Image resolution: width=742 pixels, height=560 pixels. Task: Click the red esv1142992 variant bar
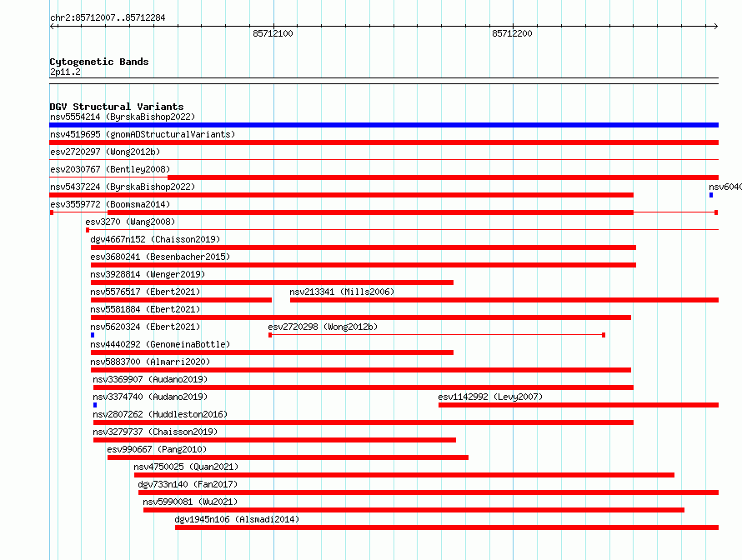pyautogui.click(x=579, y=405)
